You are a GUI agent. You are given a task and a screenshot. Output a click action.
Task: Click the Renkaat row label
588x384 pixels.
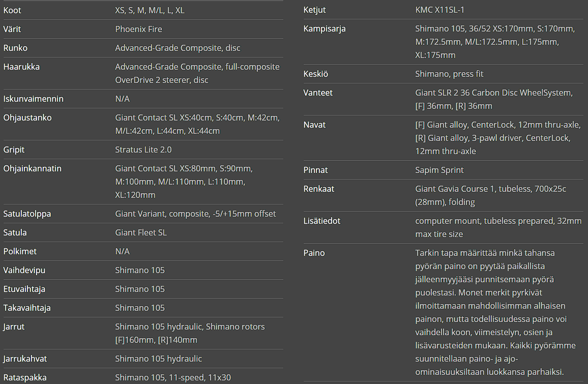click(319, 189)
